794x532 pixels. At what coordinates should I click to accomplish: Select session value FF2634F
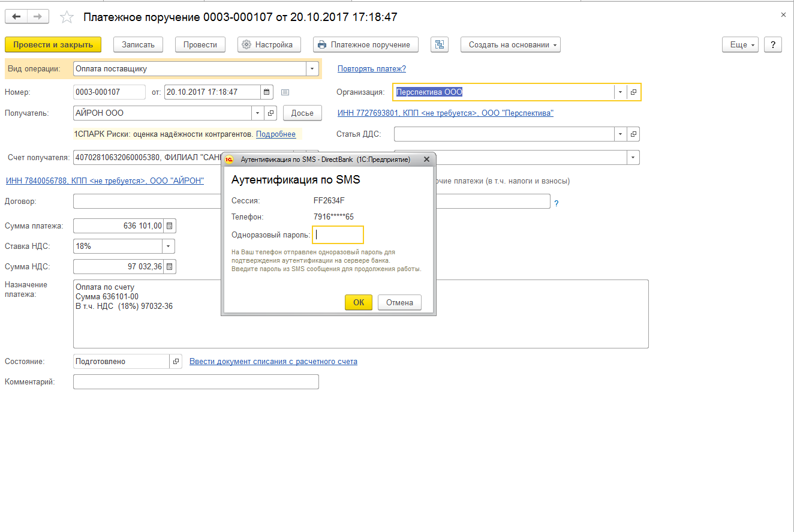[x=329, y=200]
